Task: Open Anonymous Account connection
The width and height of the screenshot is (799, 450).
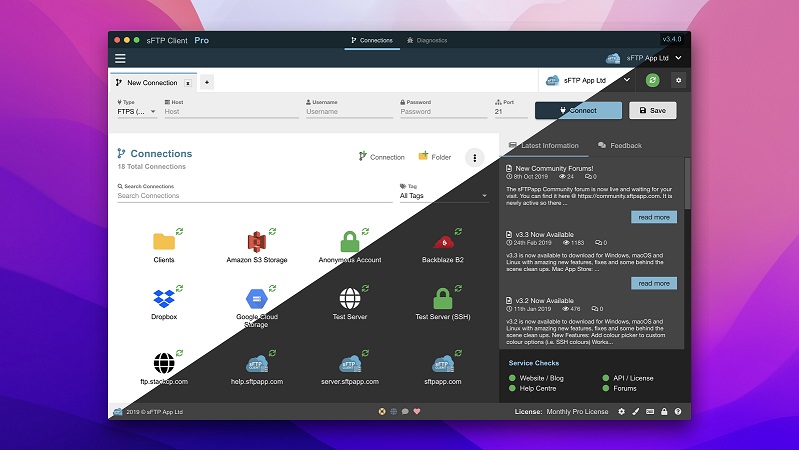Action: tap(350, 247)
